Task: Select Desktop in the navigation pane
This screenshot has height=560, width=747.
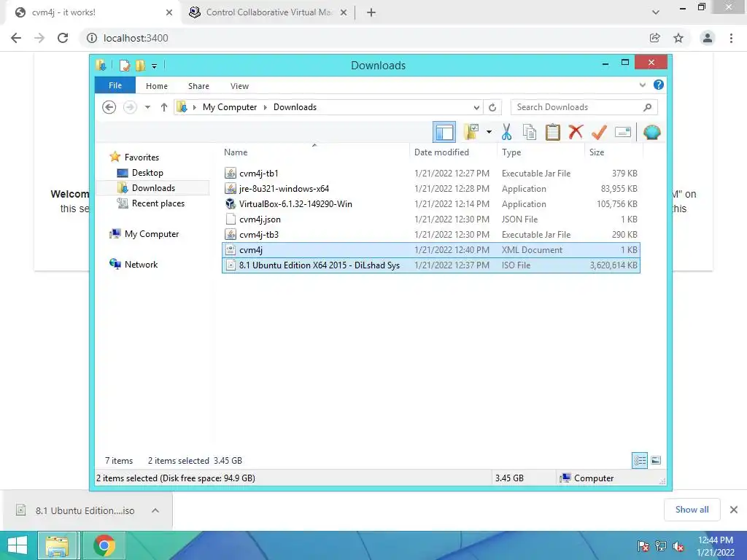Action: pos(147,172)
